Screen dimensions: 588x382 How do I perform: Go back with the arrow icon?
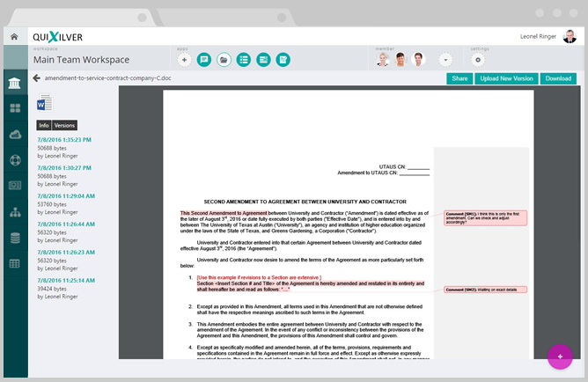coord(36,78)
